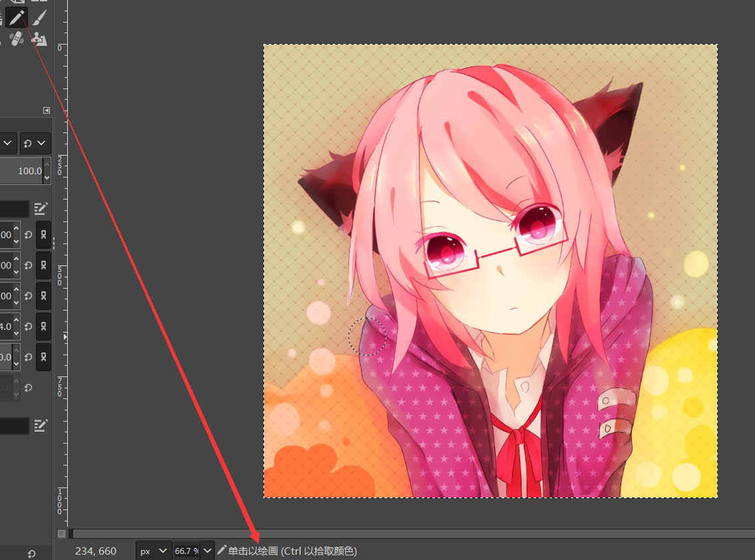Toggle the Quick Mask button at the canvas corner
This screenshot has height=560, width=755.
(x=62, y=533)
